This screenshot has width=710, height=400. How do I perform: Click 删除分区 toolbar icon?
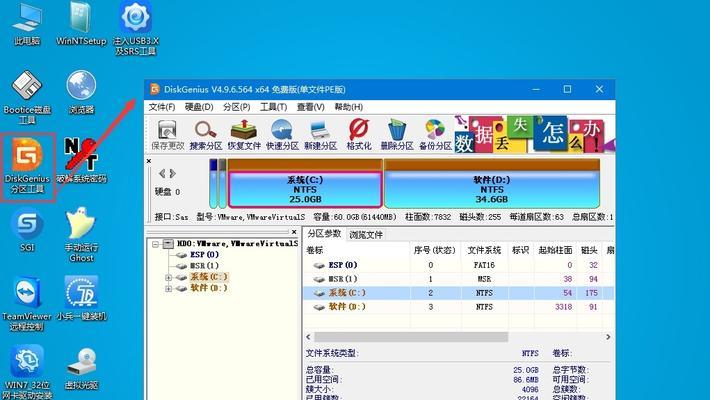(x=397, y=135)
